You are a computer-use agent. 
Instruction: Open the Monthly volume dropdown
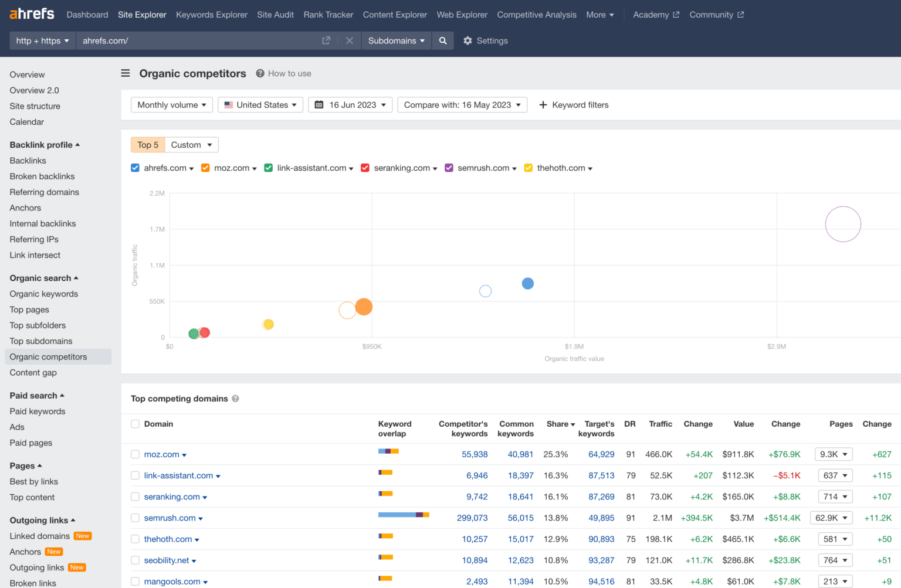171,104
